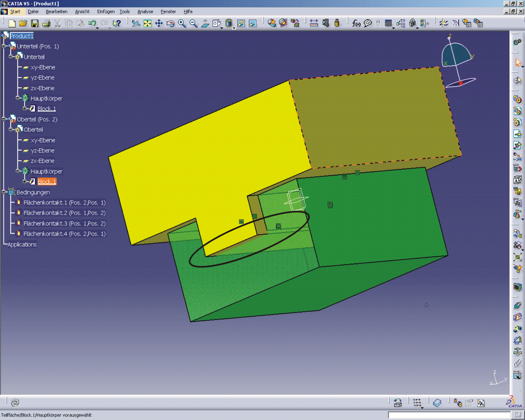Click the Manipulation tool icon
This screenshot has width=525, height=420.
coord(518,234)
